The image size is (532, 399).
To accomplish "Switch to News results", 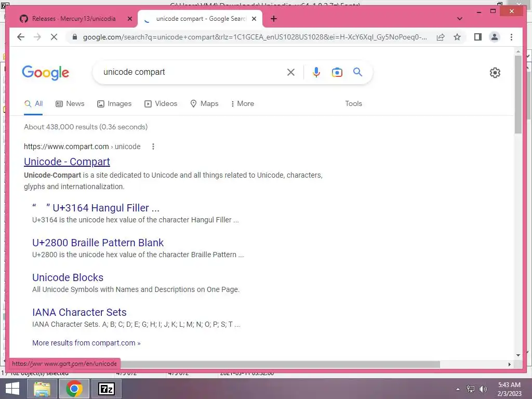I will [70, 104].
